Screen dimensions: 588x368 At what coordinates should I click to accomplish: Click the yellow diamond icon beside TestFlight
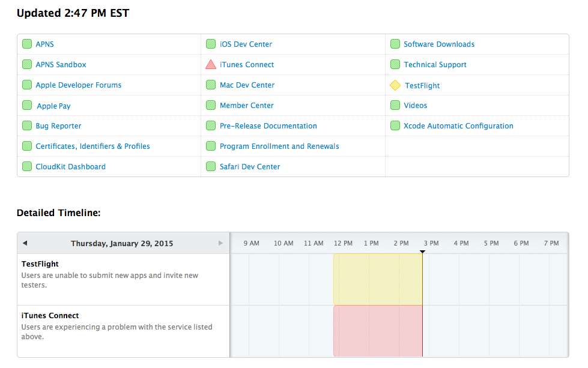pyautogui.click(x=395, y=85)
